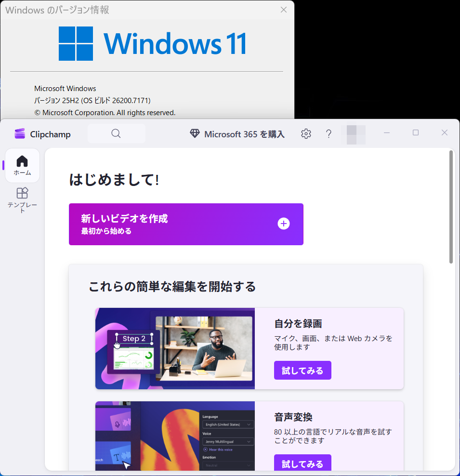The width and height of the screenshot is (460, 476).
Task: Close the Clipchamp window
Action: pos(445,132)
